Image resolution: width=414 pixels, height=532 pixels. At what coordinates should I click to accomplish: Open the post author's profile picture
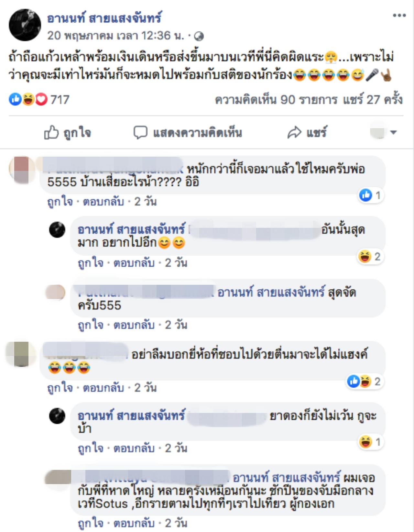tap(25, 25)
